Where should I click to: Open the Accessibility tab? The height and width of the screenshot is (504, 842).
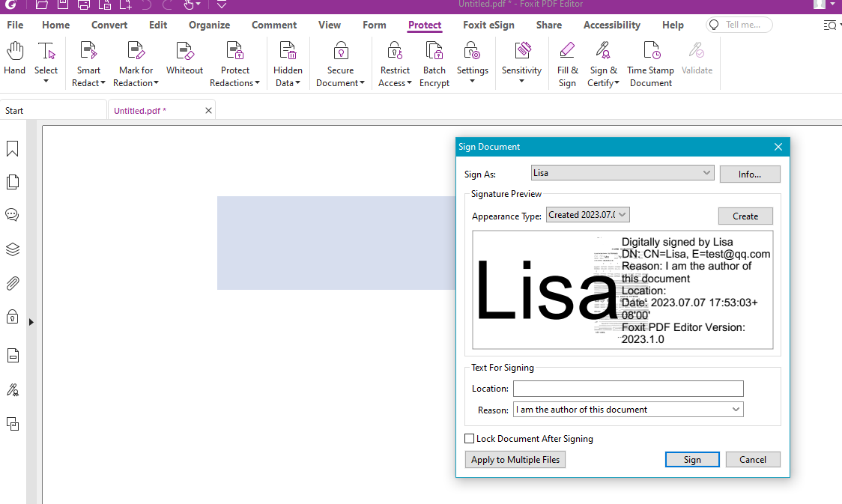coord(611,25)
